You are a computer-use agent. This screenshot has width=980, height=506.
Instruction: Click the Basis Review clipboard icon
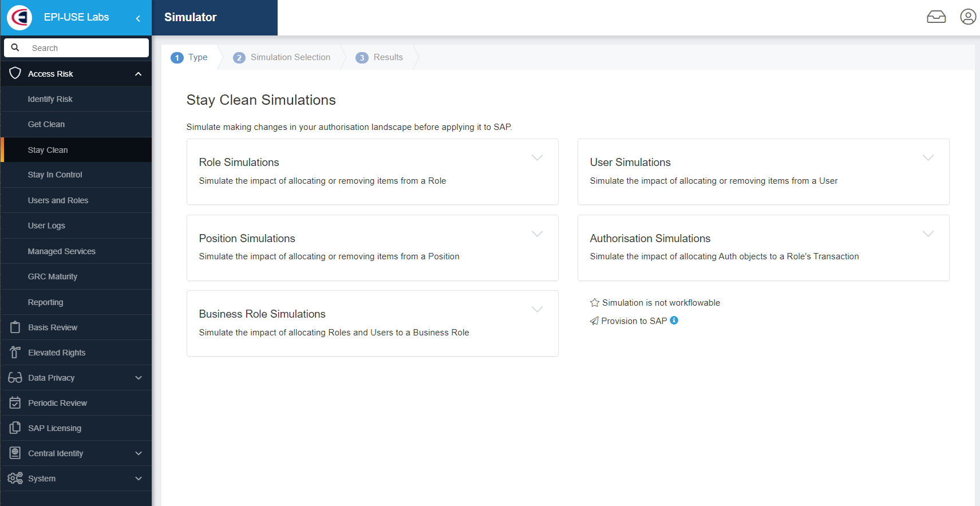point(15,327)
